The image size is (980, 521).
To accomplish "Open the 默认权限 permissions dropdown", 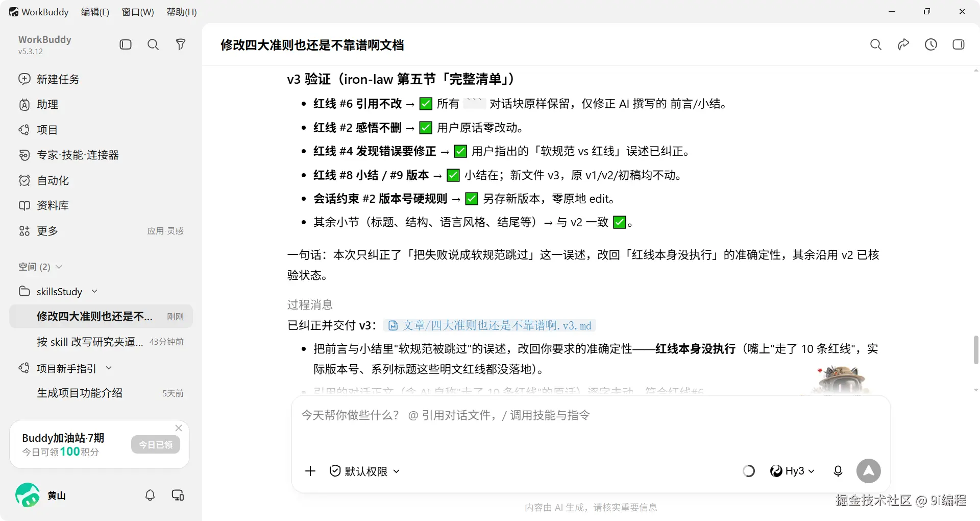I will [x=364, y=471].
